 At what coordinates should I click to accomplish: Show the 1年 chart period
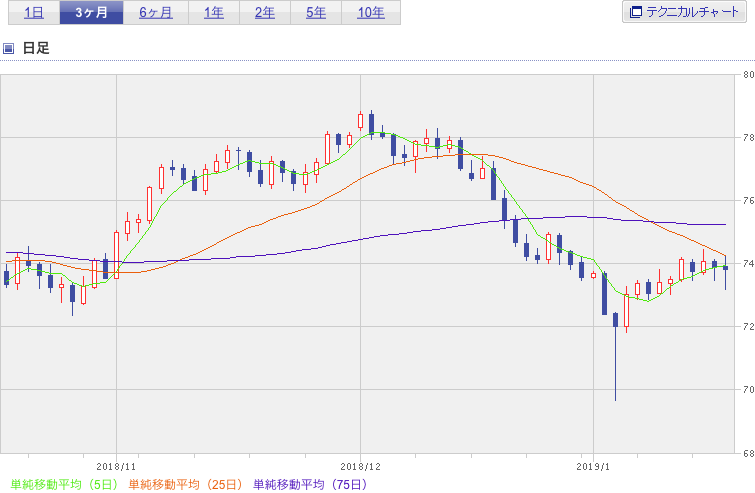214,12
